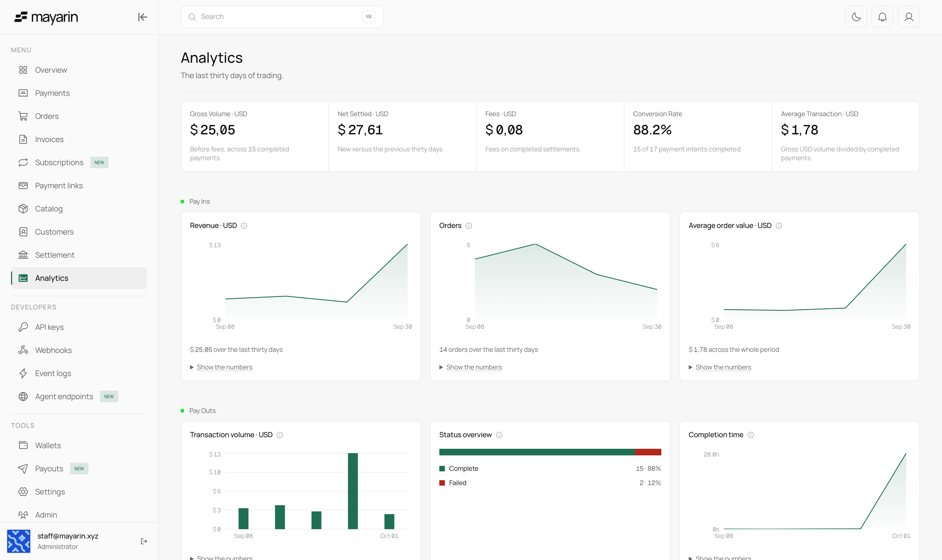This screenshot has height=560, width=942.
Task: Expand Show the numbers under Revenue chart
Action: (224, 367)
